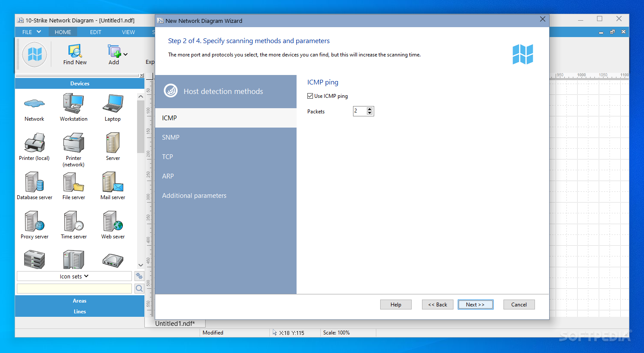Image resolution: width=644 pixels, height=353 pixels.
Task: Cancel the New Network Diagram Wizard
Action: 519,304
